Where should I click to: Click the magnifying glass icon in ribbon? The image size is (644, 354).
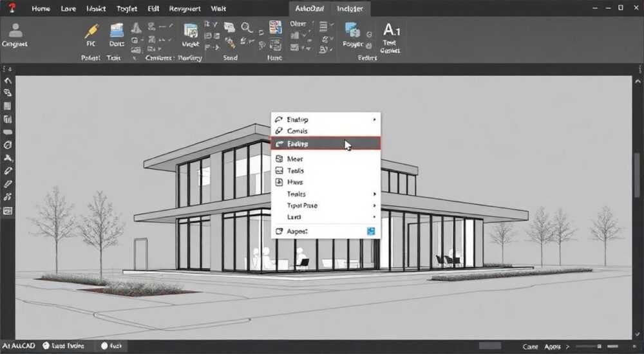pos(247,28)
